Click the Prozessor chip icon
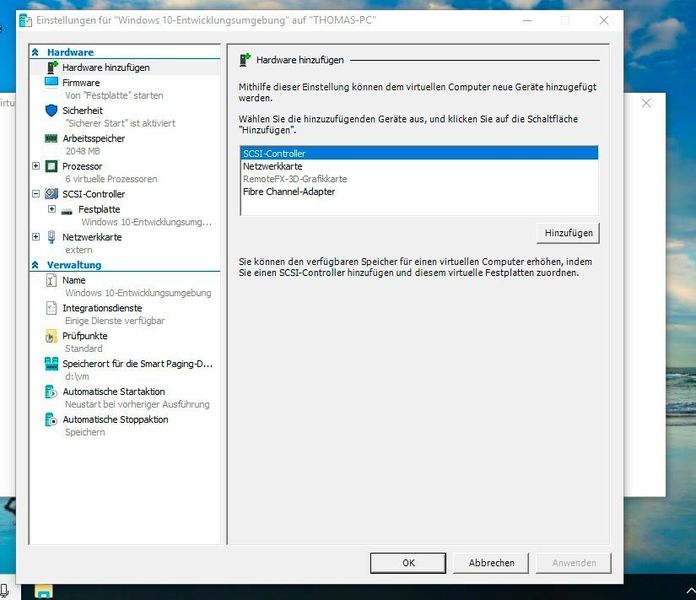The width and height of the screenshot is (696, 600). (51, 166)
